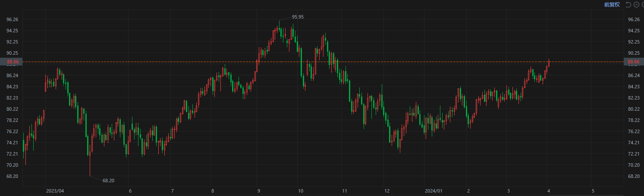
Task: Click 96.26 on the left price axis
Action: [12, 20]
